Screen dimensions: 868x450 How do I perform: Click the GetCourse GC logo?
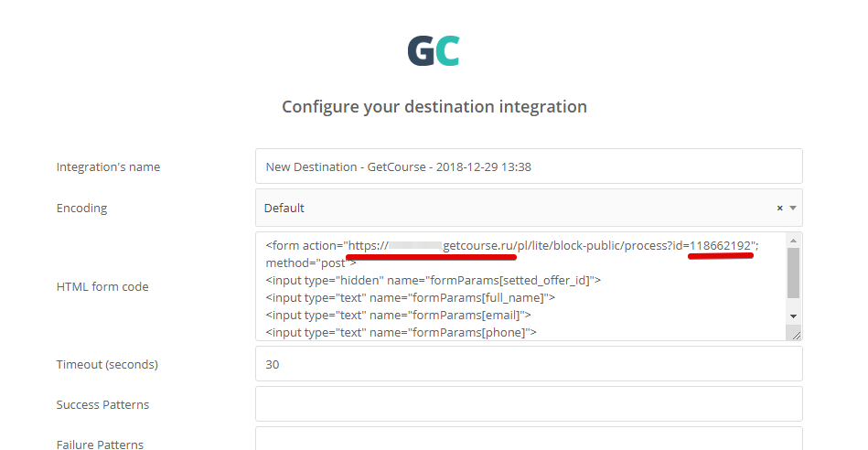(434, 50)
